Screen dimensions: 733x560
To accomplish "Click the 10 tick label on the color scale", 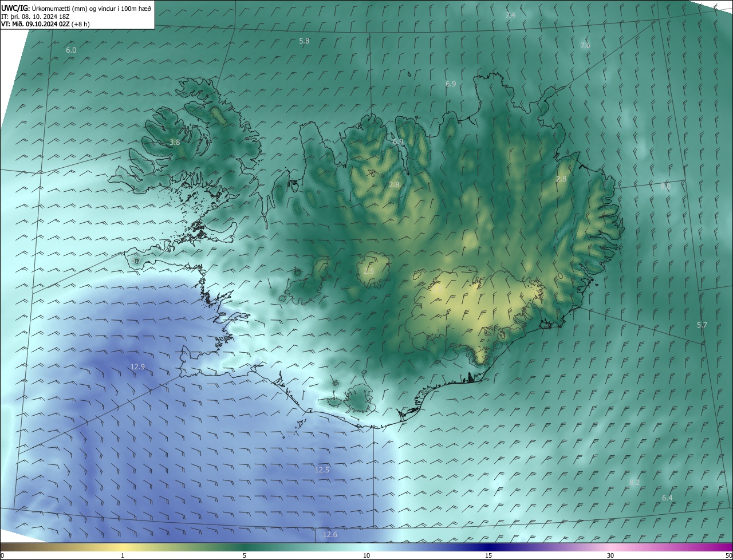I will click(366, 555).
